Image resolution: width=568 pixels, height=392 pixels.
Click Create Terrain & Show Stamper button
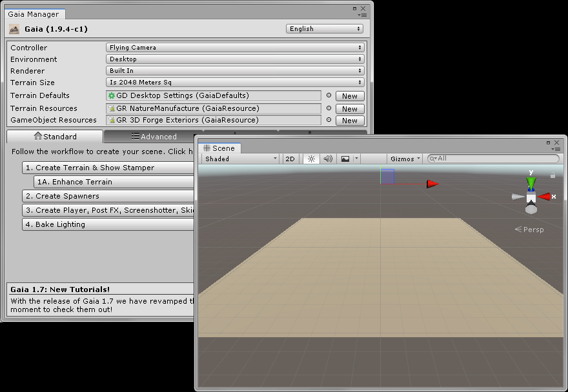pyautogui.click(x=108, y=168)
